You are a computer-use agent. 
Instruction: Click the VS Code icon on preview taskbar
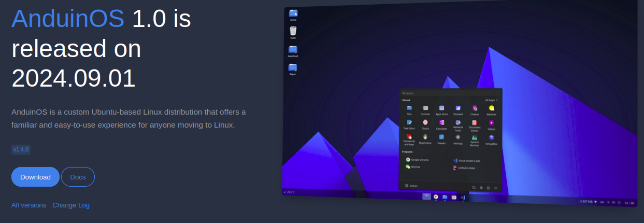[x=463, y=198]
